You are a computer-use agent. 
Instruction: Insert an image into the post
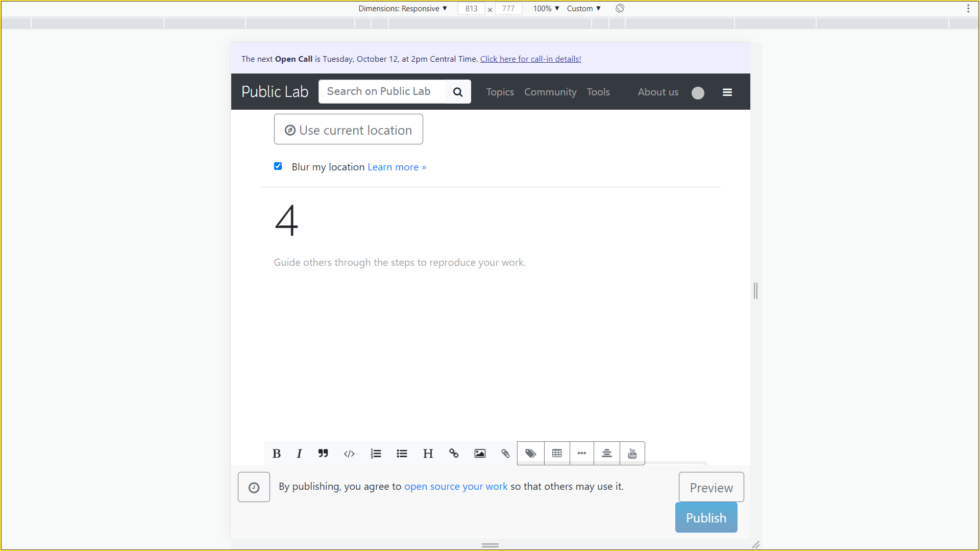tap(480, 453)
